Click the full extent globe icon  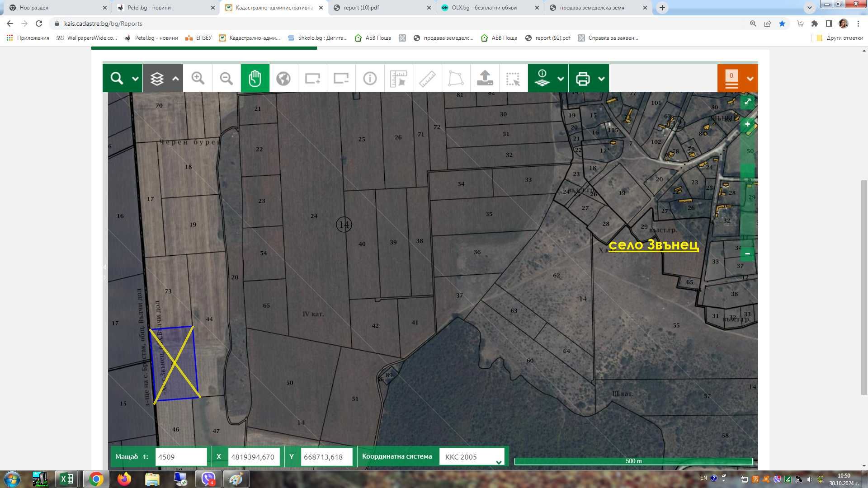(x=283, y=78)
